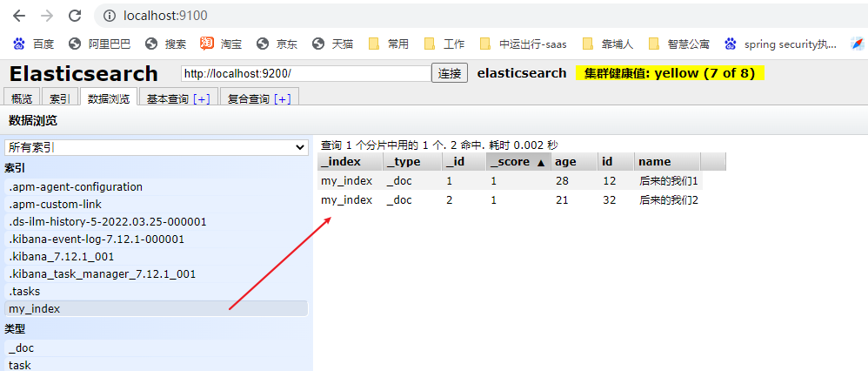Open the 基本查询 tab

tap(168, 98)
